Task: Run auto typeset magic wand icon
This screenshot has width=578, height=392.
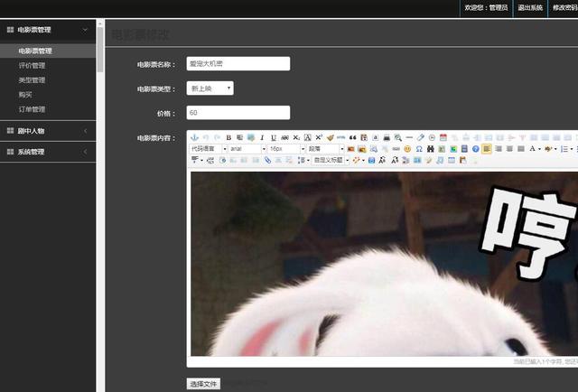Action: (356, 160)
